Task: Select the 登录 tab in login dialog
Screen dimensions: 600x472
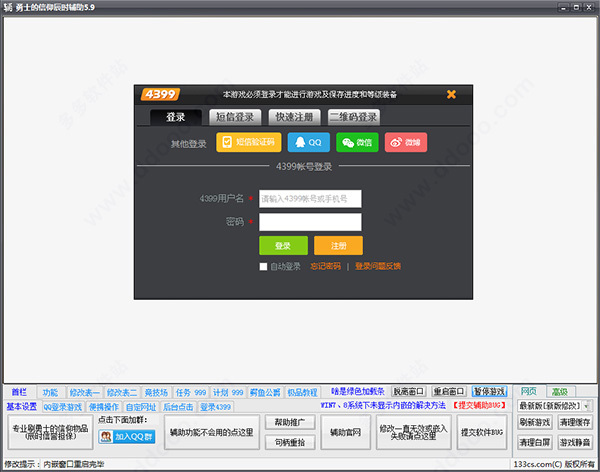Action: [x=176, y=117]
